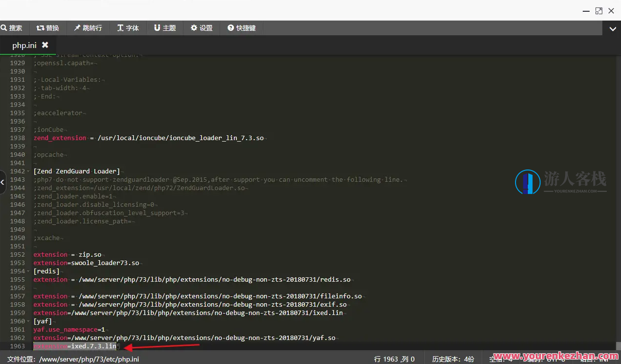Fold the [Zend ZendGuard Loader] section
The height and width of the screenshot is (364, 621).
pyautogui.click(x=28, y=171)
